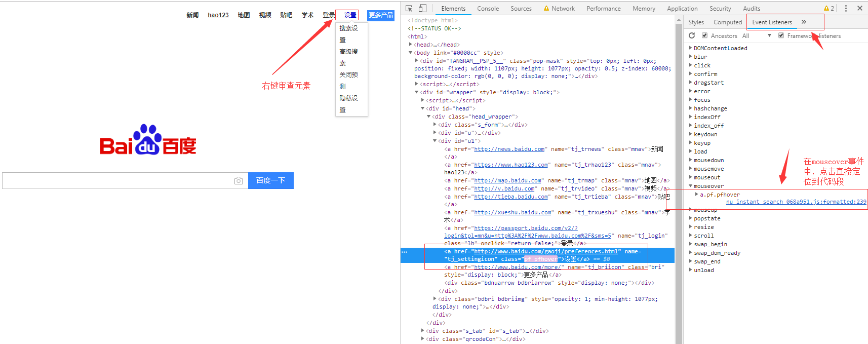
Task: Expand the head element node
Action: [410, 45]
